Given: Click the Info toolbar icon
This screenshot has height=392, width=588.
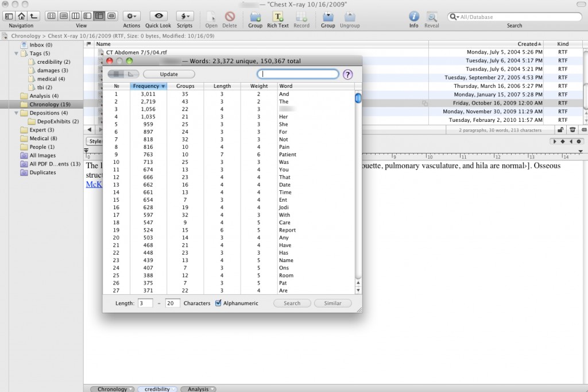Looking at the screenshot, I should [413, 17].
